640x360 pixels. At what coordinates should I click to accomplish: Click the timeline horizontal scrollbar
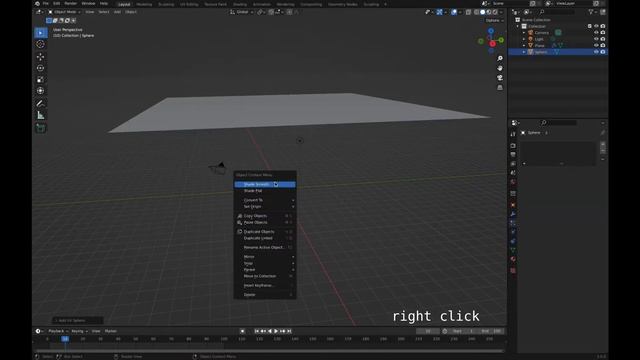pyautogui.click(x=269, y=351)
